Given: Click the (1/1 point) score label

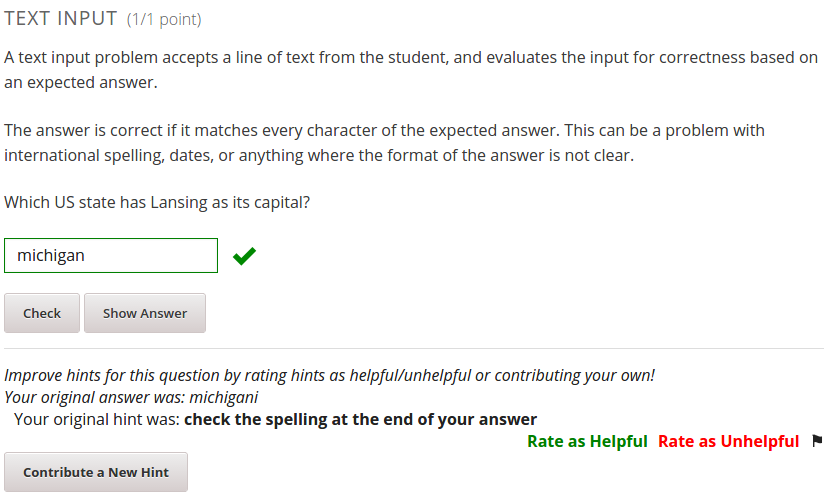Looking at the screenshot, I should (164, 20).
